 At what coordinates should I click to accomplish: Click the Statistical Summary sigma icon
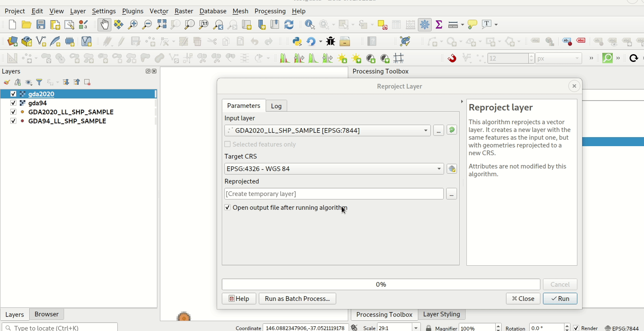click(x=439, y=25)
